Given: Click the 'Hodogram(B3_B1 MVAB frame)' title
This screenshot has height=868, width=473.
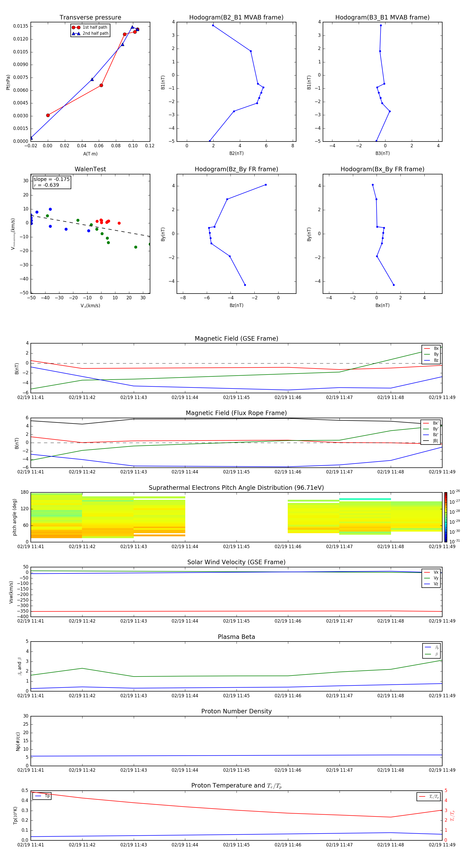Looking at the screenshot, I should [x=382, y=18].
